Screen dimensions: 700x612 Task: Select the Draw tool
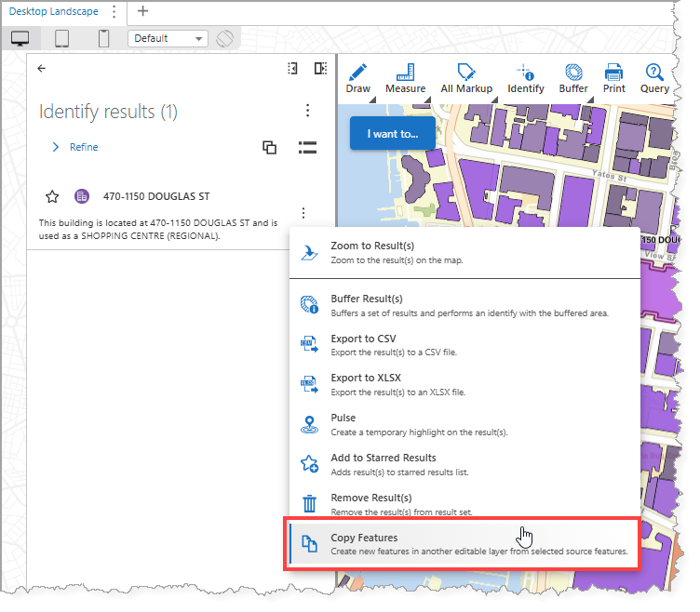click(357, 78)
